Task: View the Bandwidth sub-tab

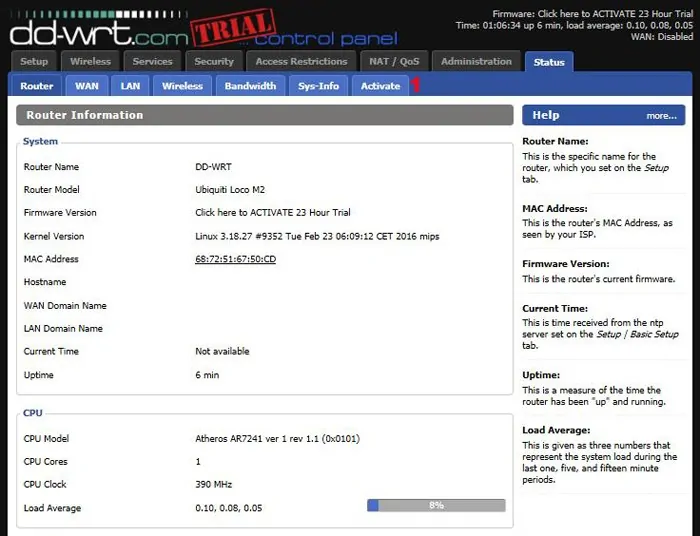Action: pyautogui.click(x=250, y=86)
